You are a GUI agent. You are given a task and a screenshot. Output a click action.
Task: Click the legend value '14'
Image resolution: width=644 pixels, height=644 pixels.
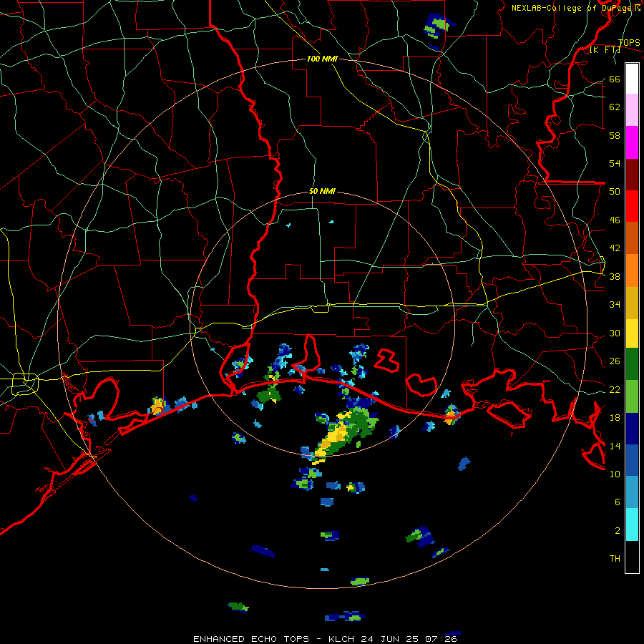point(615,446)
